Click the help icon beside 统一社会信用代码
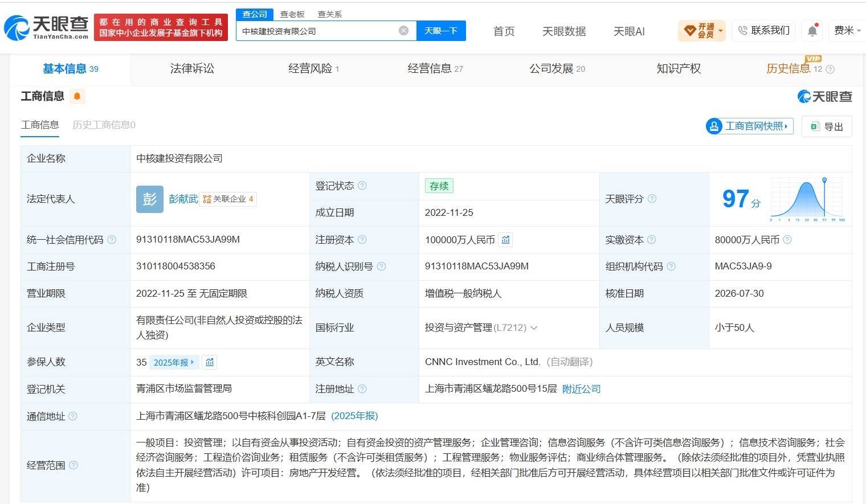The image size is (866, 504). (112, 240)
